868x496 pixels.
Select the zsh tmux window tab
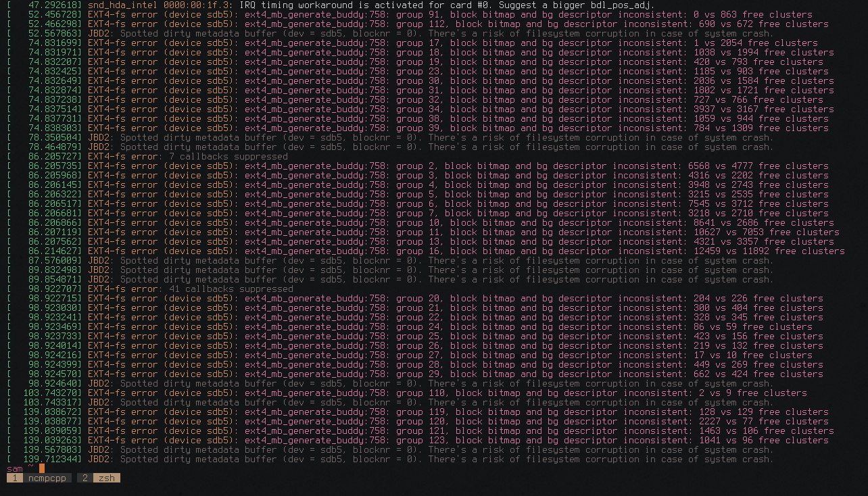coord(106,478)
